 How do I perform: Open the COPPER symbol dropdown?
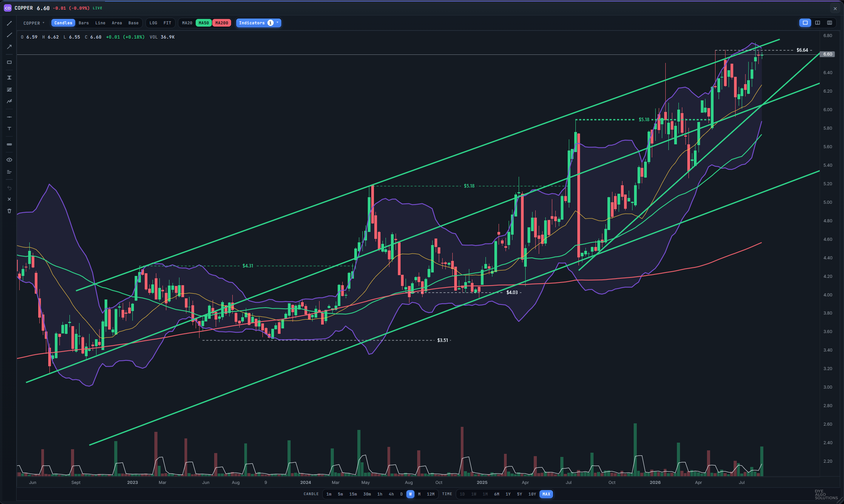[x=34, y=23]
